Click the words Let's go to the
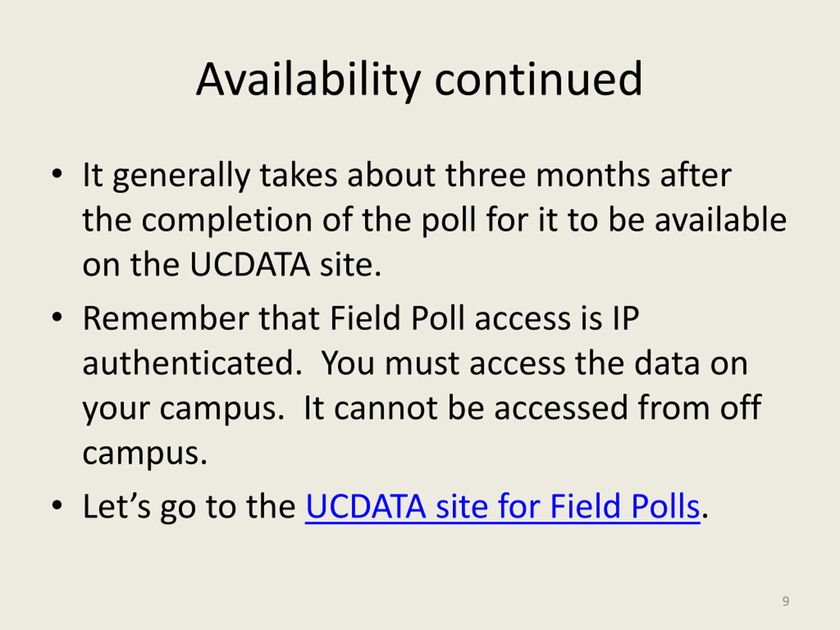The image size is (840, 630). coord(189,506)
